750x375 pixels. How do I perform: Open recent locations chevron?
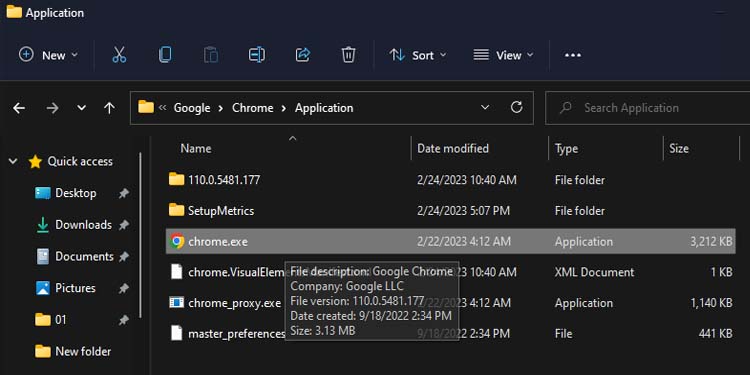point(82,108)
